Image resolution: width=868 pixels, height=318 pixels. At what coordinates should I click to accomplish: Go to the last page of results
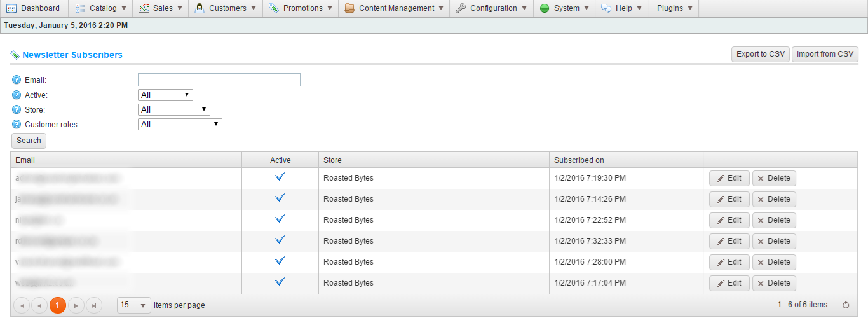click(x=94, y=305)
